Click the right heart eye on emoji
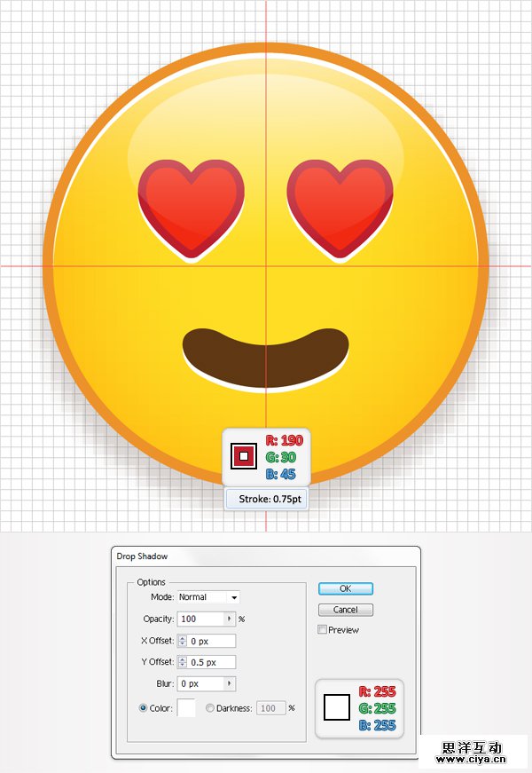 click(340, 207)
